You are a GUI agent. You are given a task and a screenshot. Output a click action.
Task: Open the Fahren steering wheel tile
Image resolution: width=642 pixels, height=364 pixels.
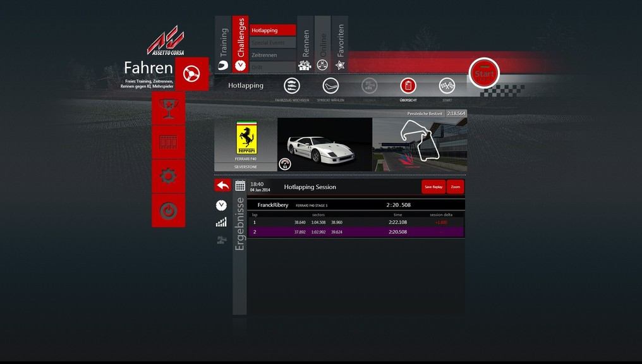click(191, 74)
